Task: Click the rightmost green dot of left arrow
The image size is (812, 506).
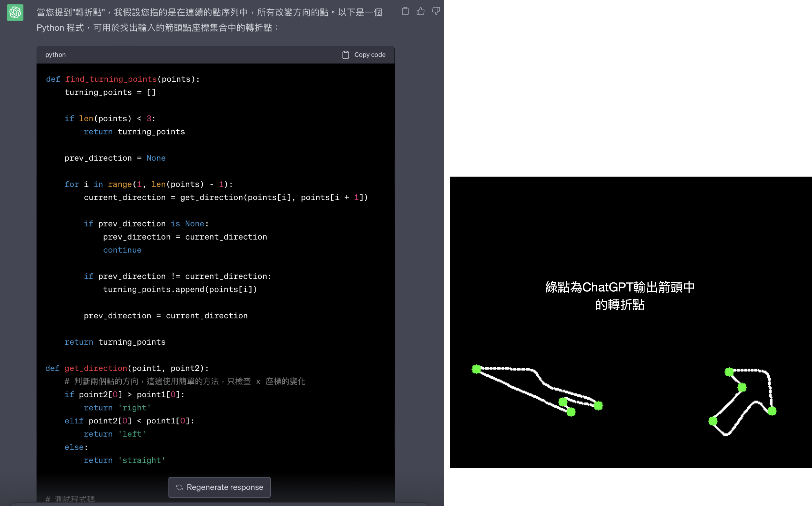Action: pos(598,406)
